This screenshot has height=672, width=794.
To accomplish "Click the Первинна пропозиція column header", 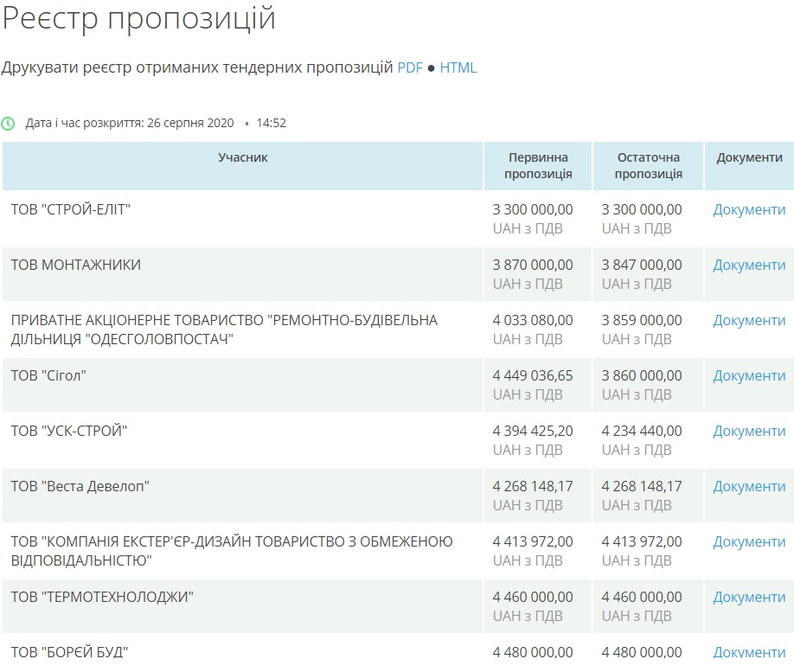I will [x=538, y=165].
